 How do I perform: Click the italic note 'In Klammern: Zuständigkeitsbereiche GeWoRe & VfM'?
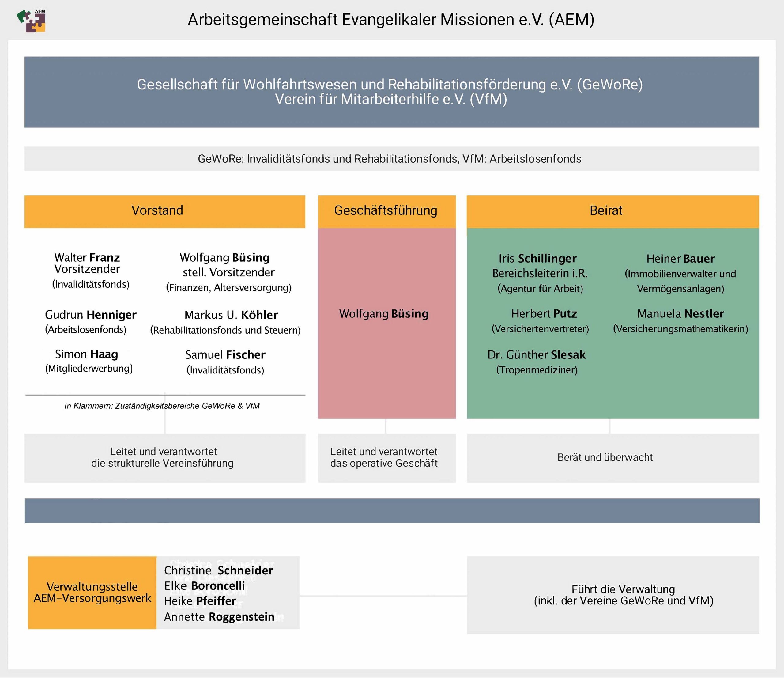162,406
